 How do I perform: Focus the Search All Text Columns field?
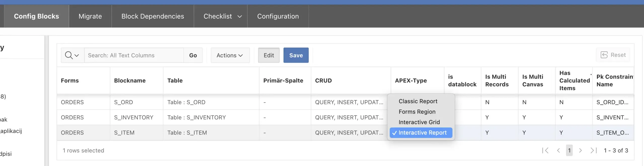[134, 55]
